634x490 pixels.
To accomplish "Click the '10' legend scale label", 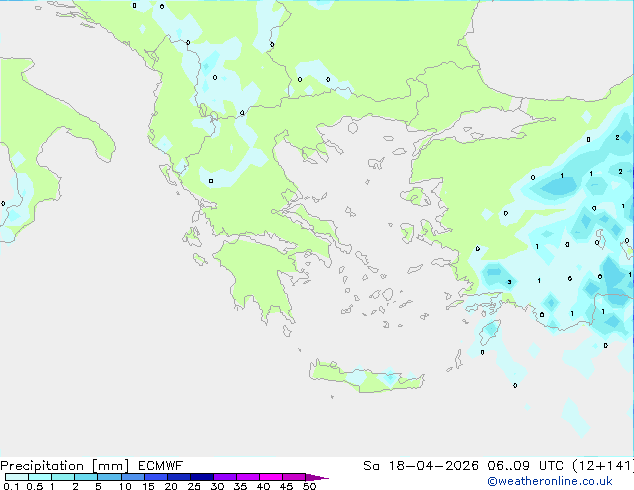I will tap(125, 486).
